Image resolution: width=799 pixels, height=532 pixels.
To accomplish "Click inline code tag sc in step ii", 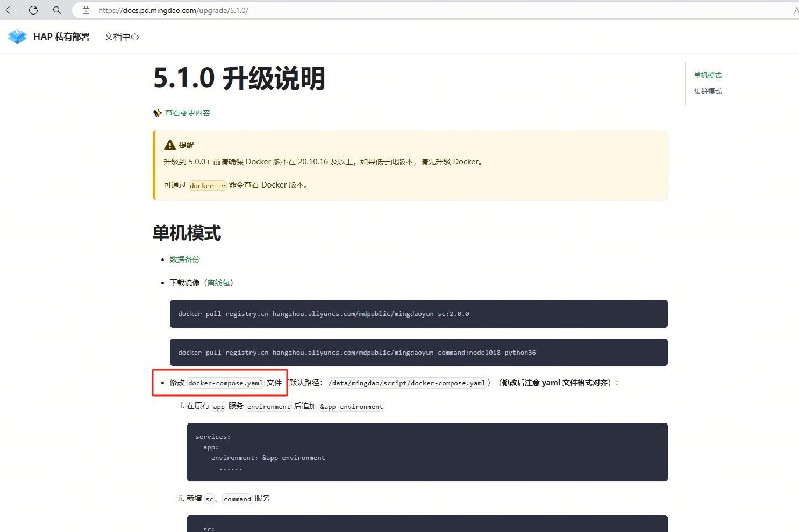I will tap(210, 499).
